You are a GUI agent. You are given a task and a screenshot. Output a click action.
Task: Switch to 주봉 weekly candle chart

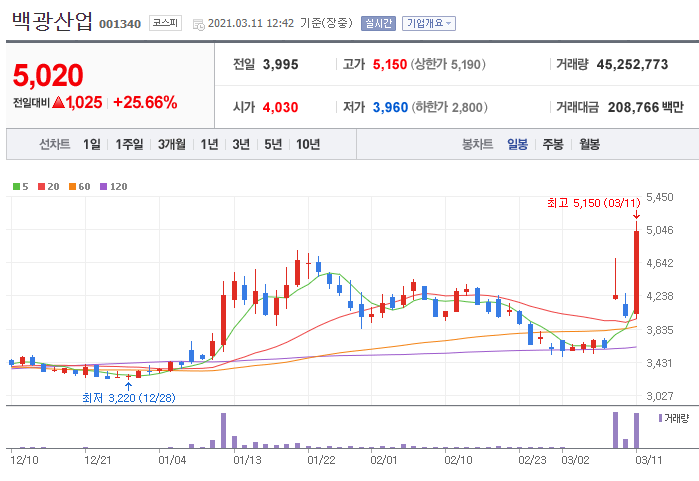pos(553,144)
